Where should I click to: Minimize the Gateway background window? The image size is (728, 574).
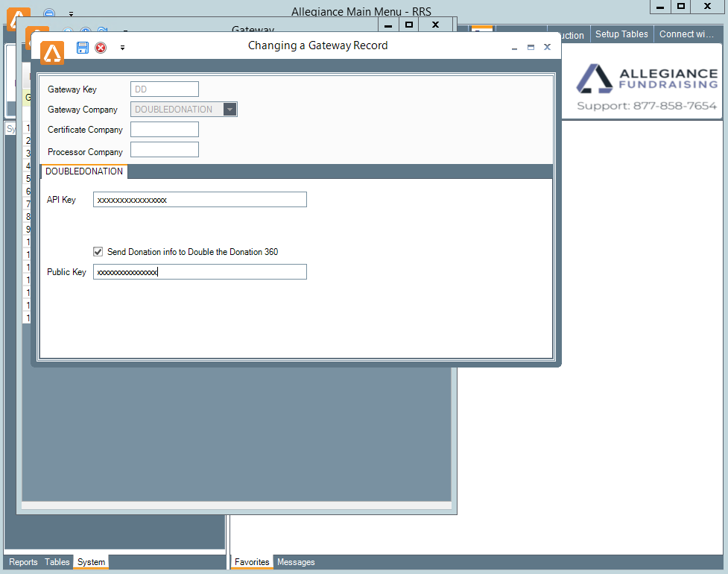[x=389, y=25]
